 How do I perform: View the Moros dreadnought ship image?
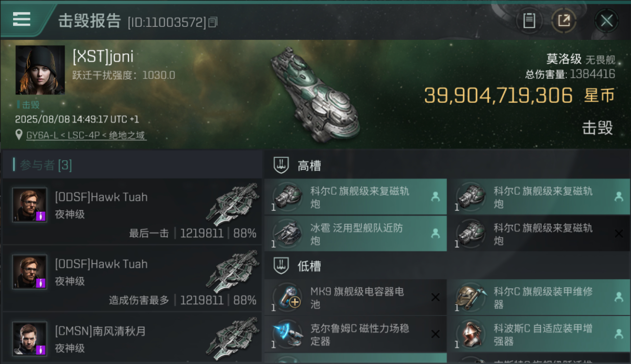tap(315, 95)
